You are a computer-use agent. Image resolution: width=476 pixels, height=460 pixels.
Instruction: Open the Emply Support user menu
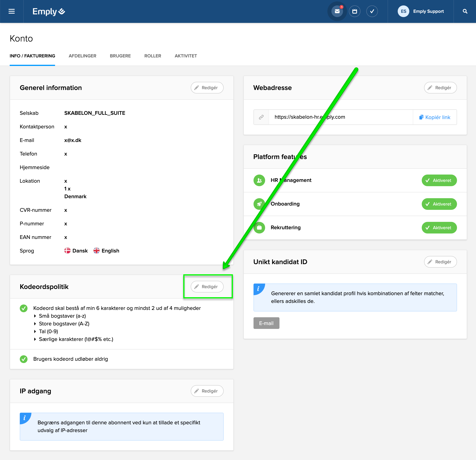(428, 11)
